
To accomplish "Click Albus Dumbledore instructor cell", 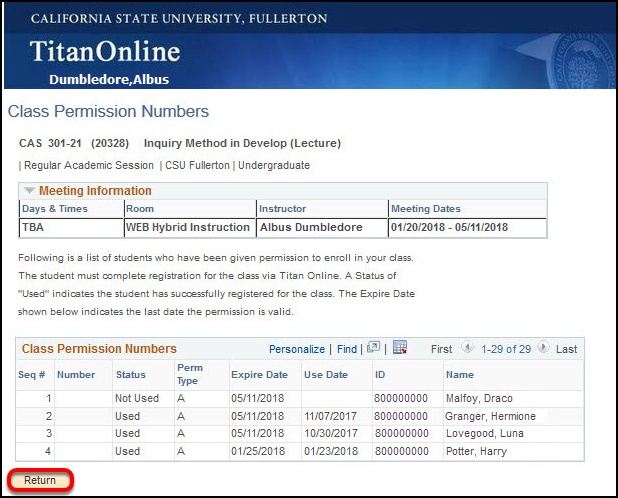I will click(x=311, y=227).
